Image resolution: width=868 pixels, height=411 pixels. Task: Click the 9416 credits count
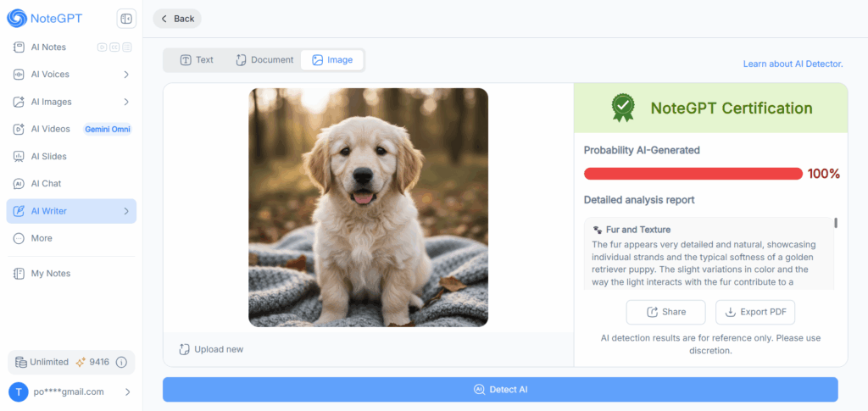point(100,363)
